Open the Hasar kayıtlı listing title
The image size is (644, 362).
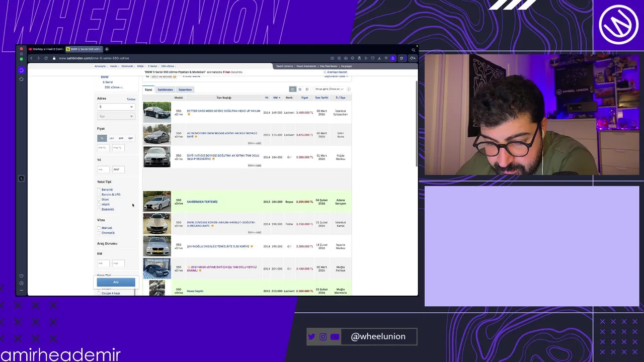tap(195, 291)
